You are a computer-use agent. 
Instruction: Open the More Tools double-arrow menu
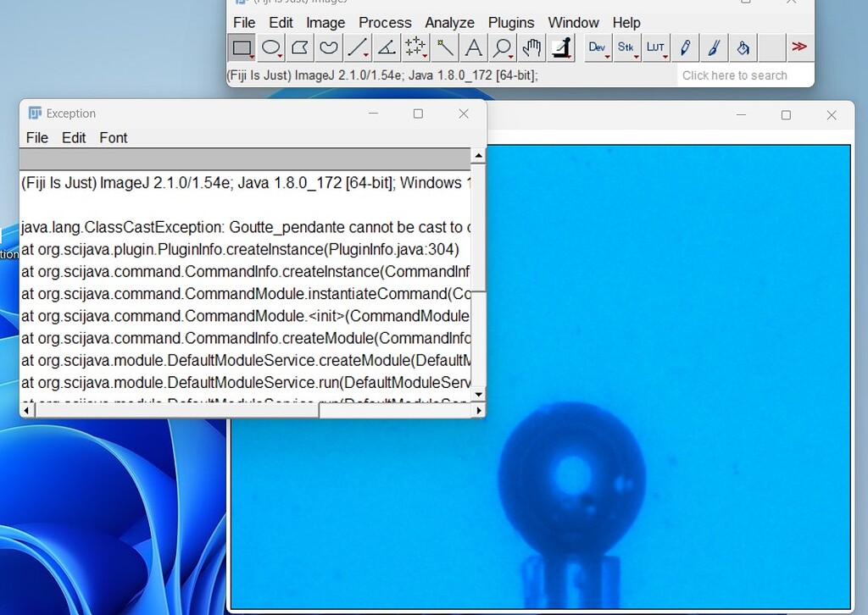(x=798, y=47)
